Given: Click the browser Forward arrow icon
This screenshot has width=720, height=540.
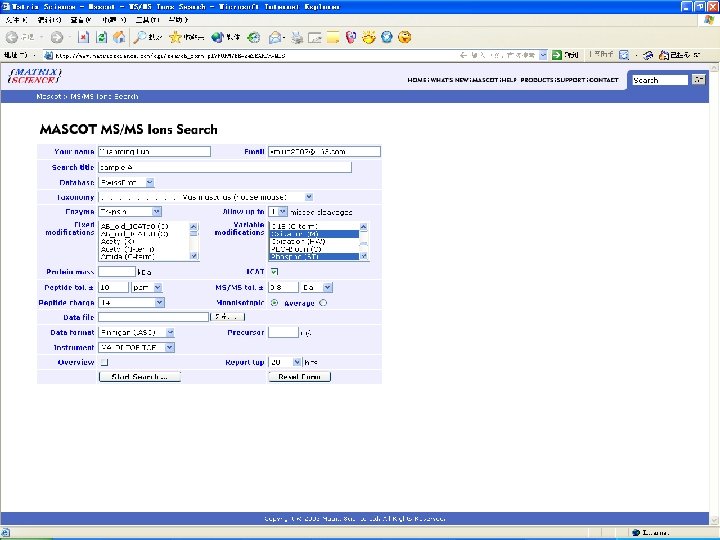Looking at the screenshot, I should click(x=56, y=37).
